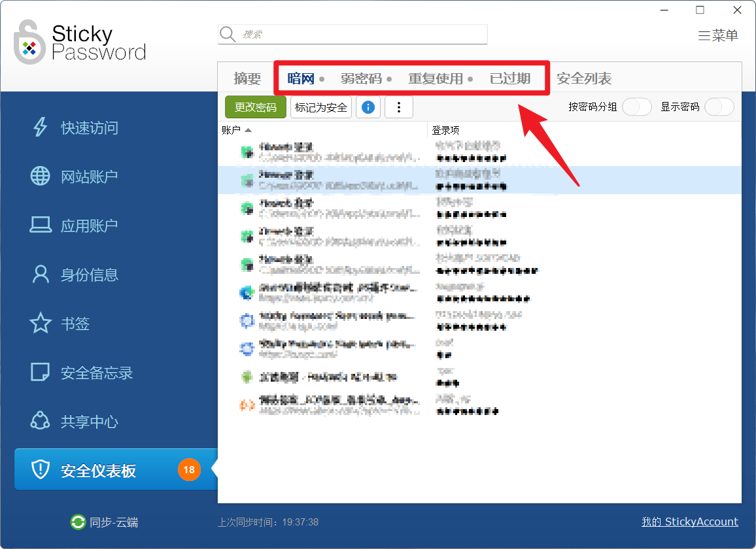The image size is (756, 549).
Task: Switch to the 暗网 tab
Action: click(301, 78)
